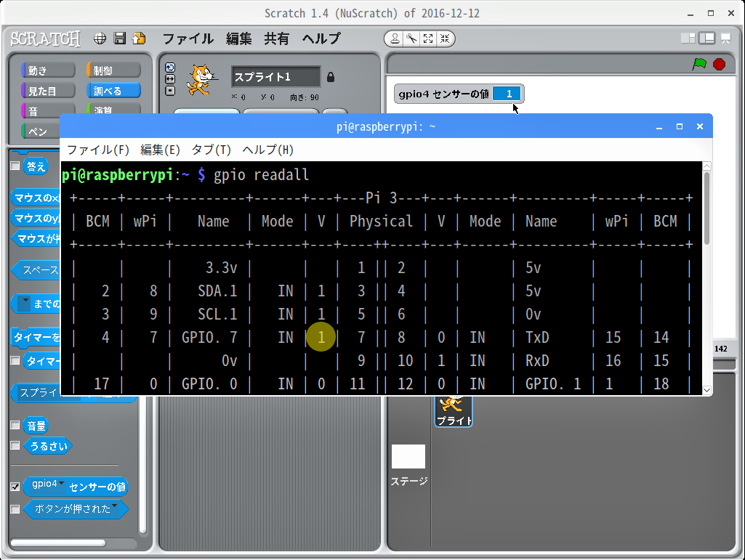Select the scissors delete tool
This screenshot has height=560, width=745.
point(411,39)
